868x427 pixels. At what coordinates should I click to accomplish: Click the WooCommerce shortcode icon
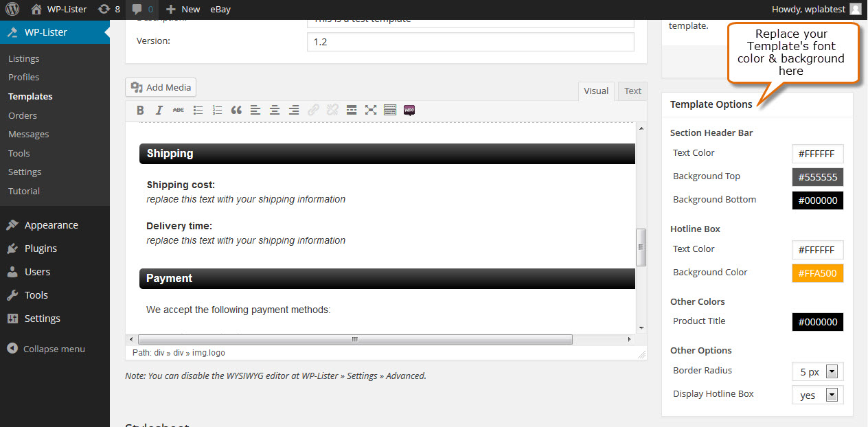click(x=409, y=110)
